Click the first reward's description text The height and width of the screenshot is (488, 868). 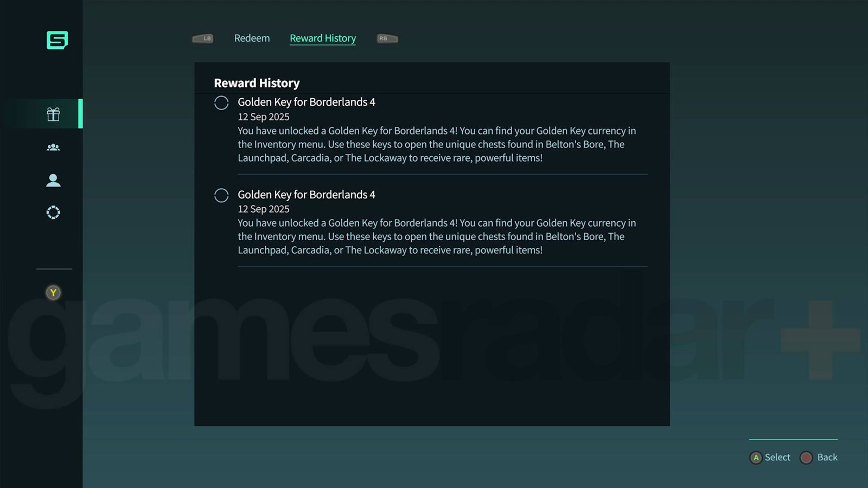click(x=437, y=144)
